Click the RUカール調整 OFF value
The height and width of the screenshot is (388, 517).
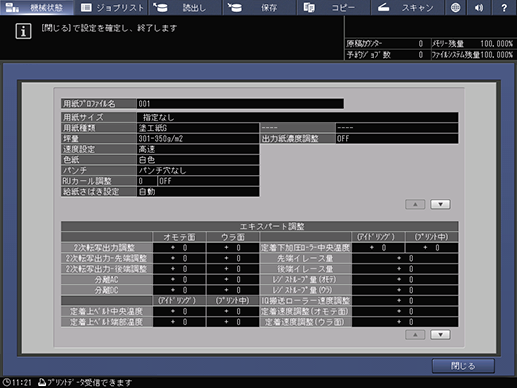click(208, 181)
